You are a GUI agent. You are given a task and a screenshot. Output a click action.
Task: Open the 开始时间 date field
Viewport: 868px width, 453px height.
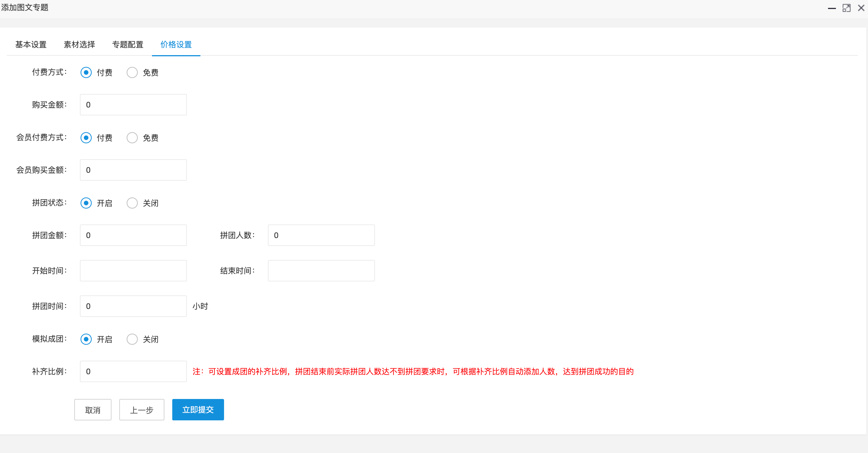[x=133, y=271]
